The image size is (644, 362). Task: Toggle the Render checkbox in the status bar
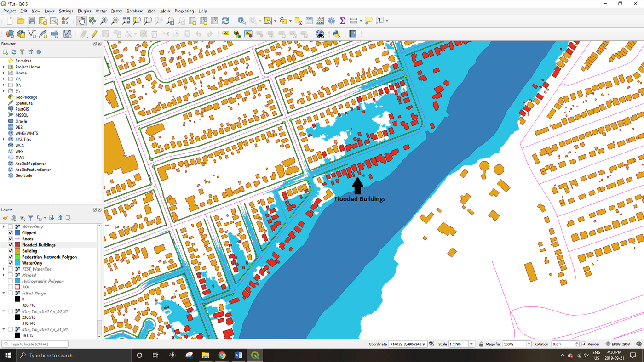pos(584,344)
